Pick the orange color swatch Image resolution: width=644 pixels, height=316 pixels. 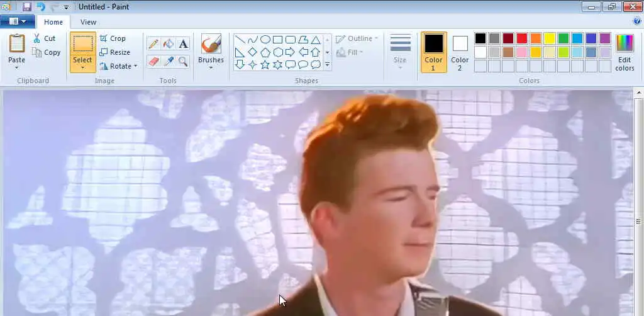coord(536,38)
